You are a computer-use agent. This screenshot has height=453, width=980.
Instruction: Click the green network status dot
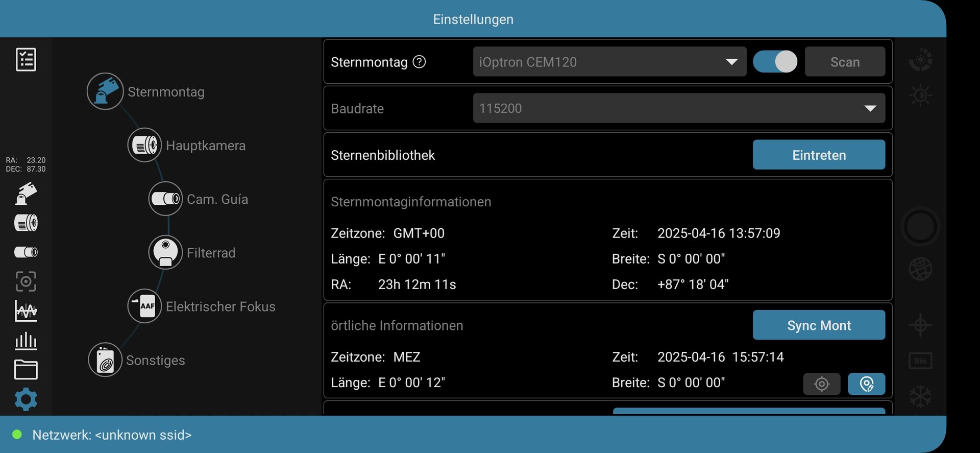click(x=17, y=435)
